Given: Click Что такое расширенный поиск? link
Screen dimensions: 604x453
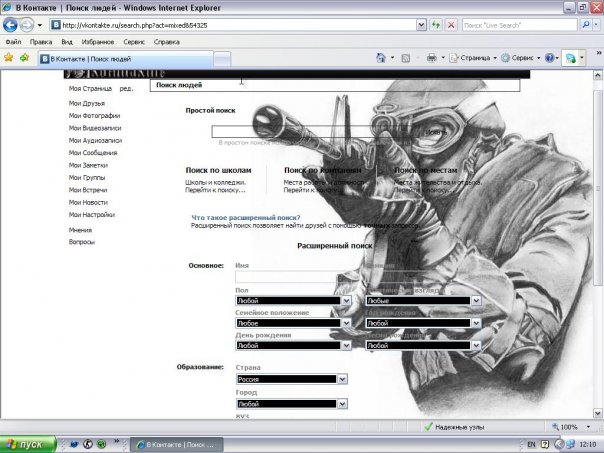Looking at the screenshot, I should point(246,218).
